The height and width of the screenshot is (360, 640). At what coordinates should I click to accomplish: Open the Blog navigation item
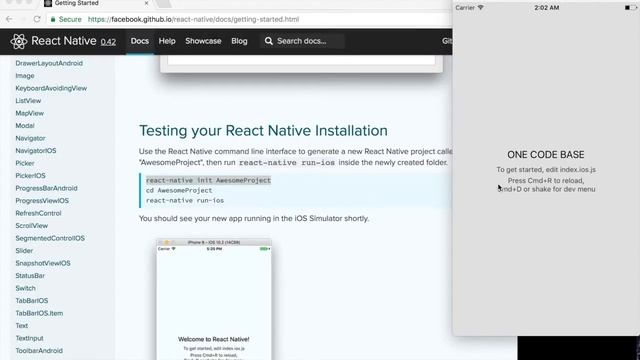pos(239,41)
